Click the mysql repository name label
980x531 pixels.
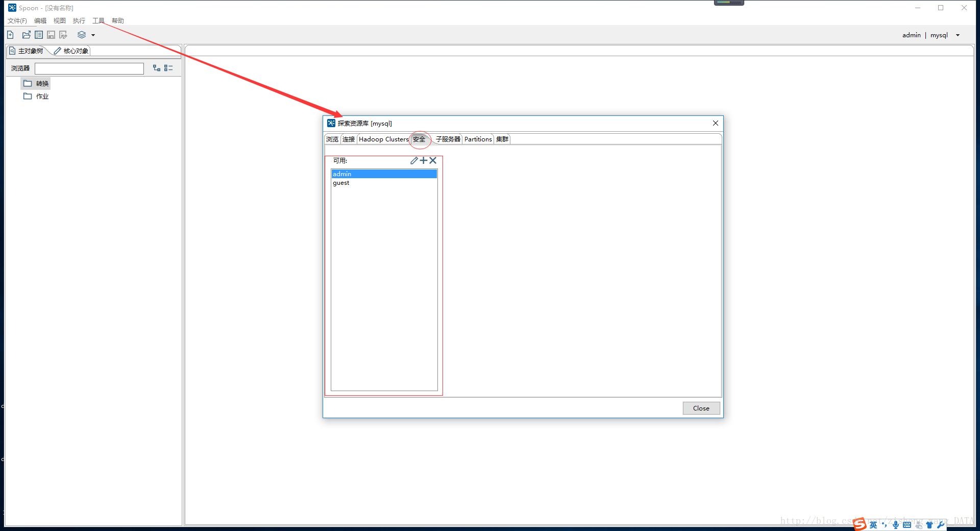click(939, 35)
